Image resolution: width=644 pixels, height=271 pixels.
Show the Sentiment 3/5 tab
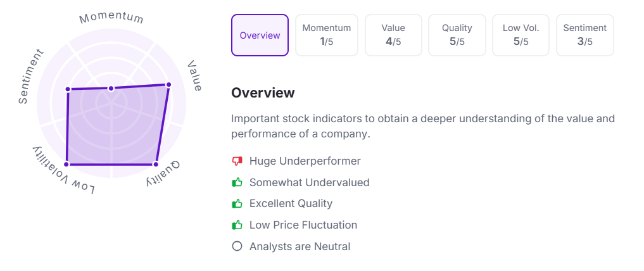[585, 35]
